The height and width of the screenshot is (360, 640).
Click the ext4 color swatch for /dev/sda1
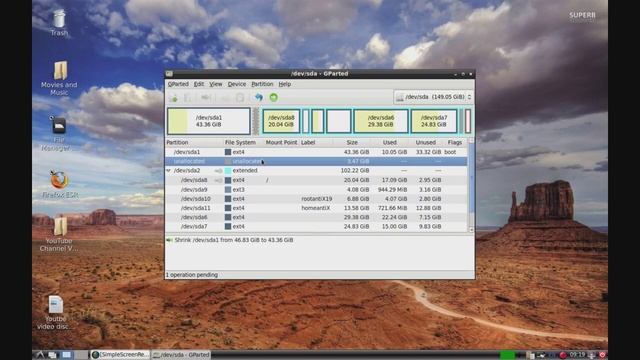228,152
